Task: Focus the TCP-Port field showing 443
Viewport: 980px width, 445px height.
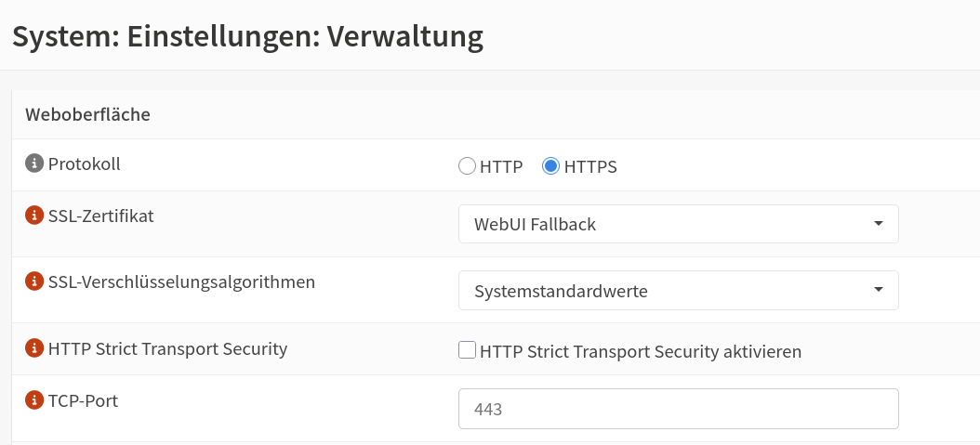Action: pos(678,409)
